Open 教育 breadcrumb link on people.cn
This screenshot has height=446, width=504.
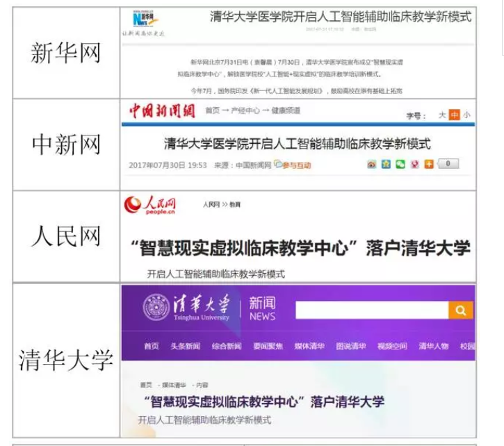(x=235, y=205)
